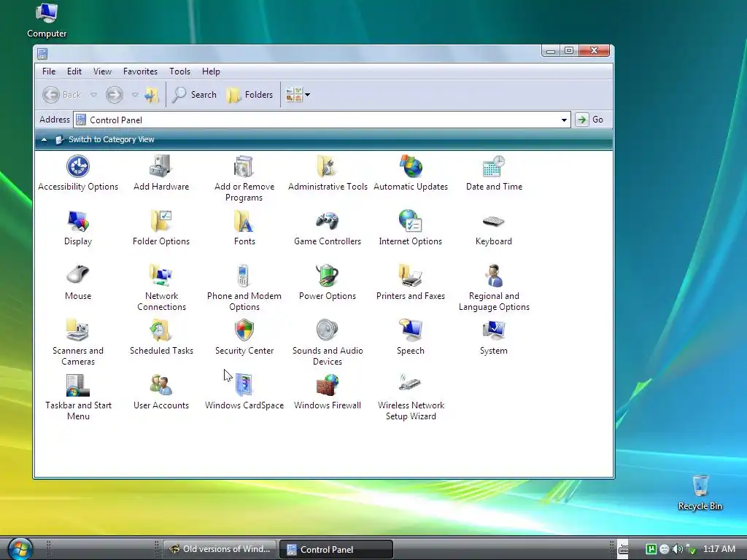The height and width of the screenshot is (560, 747).
Task: Open Wireless Network Setup Wizard
Action: [x=411, y=397]
